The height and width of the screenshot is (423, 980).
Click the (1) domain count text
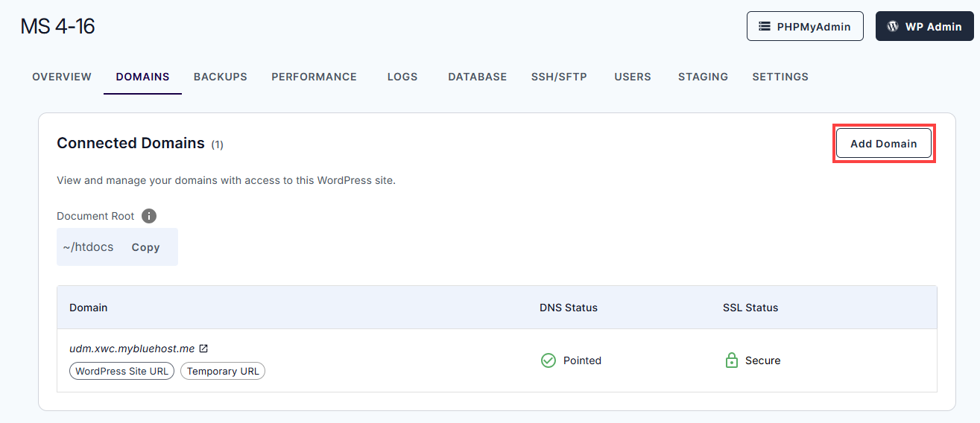coord(217,144)
